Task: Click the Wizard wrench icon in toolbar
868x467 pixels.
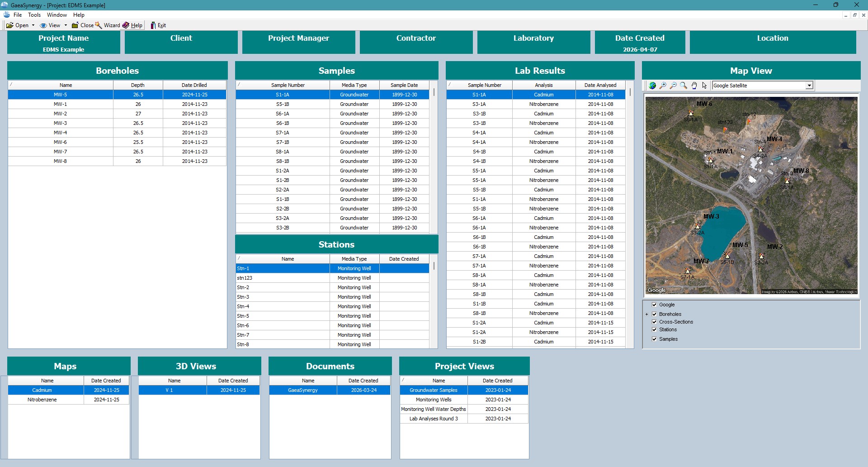Action: [x=98, y=25]
